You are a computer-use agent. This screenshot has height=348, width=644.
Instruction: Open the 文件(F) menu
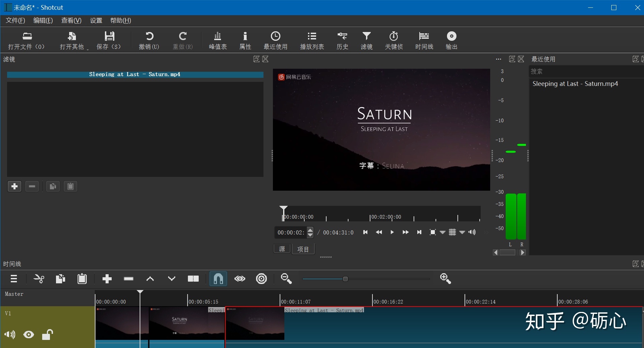point(16,21)
